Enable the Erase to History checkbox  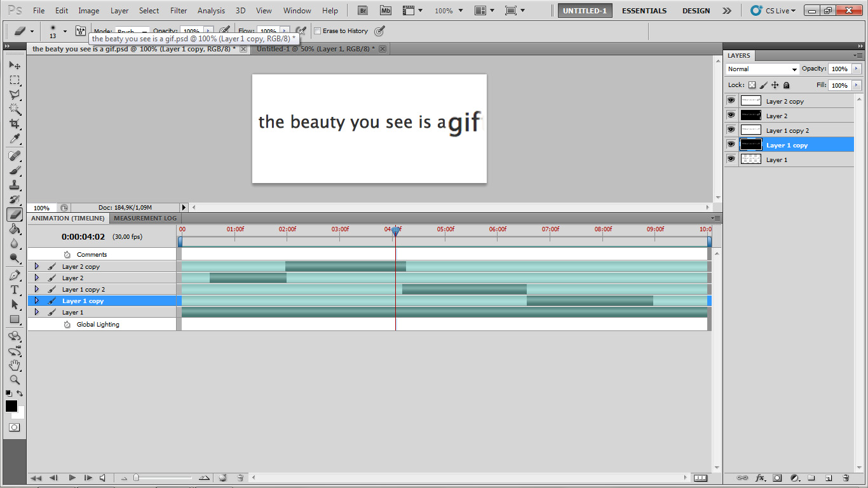[318, 30]
